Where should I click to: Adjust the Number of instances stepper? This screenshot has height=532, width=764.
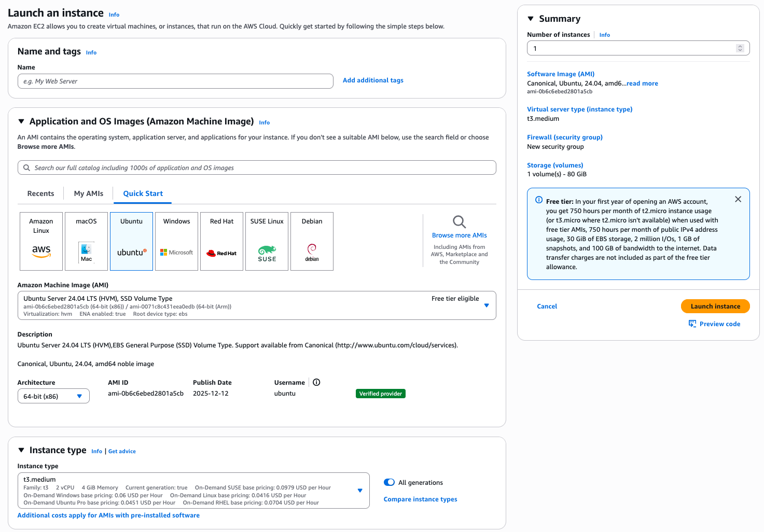740,48
